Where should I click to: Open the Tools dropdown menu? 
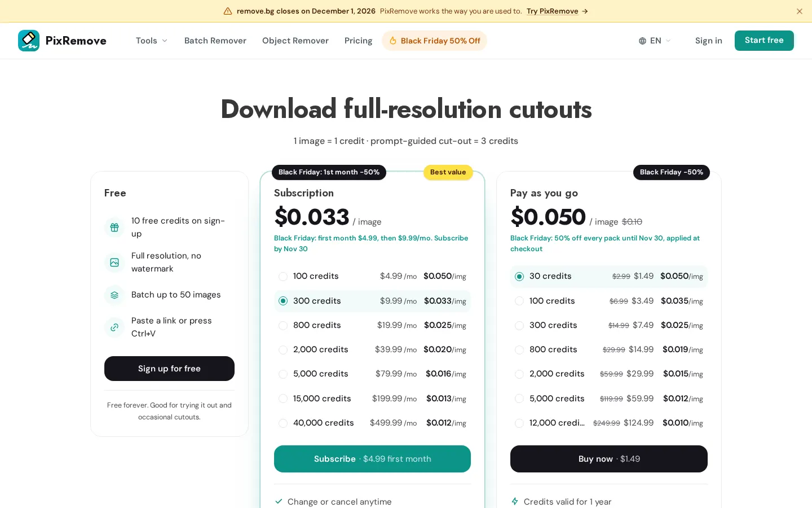(x=152, y=41)
